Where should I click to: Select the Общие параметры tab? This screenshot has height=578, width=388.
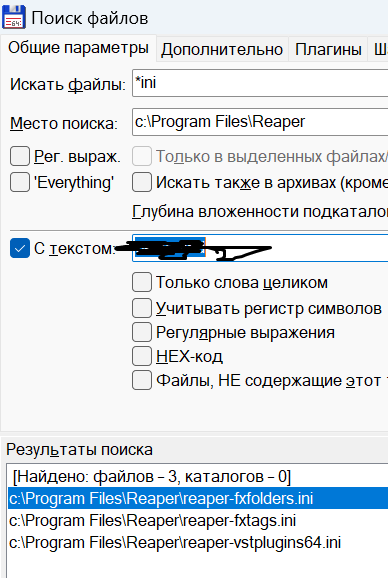click(78, 48)
